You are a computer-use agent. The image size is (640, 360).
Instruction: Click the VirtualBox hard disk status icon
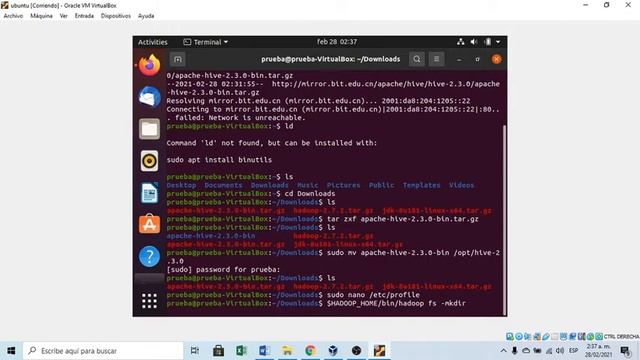pyautogui.click(x=510, y=336)
